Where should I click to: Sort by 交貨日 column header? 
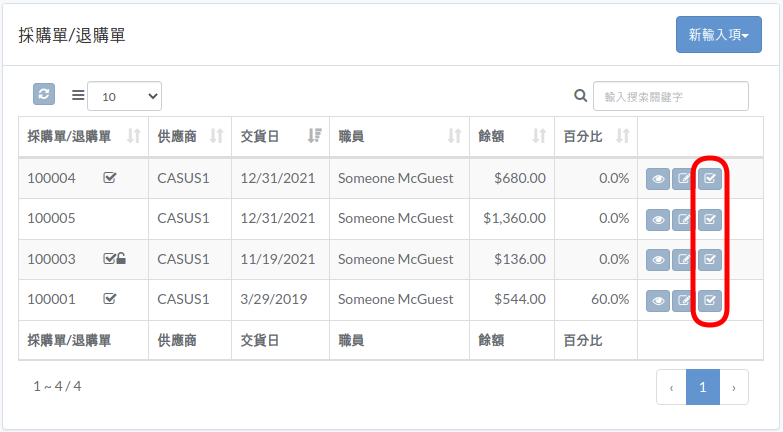[x=280, y=136]
